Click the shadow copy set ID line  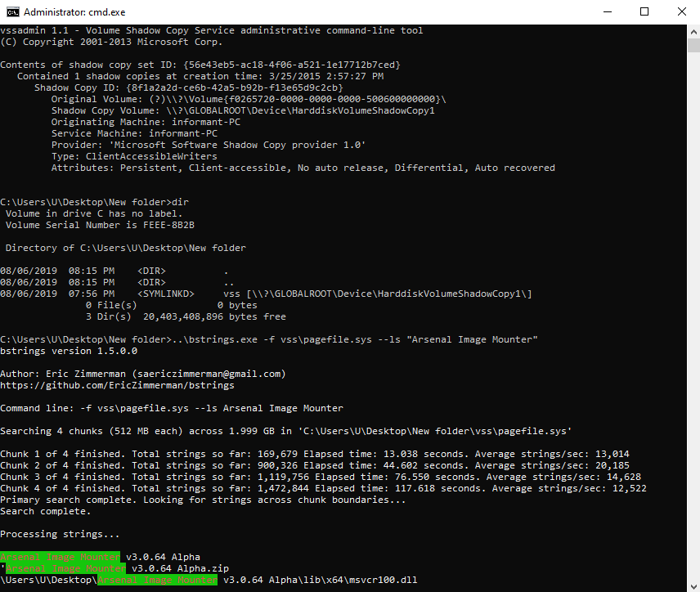point(200,65)
